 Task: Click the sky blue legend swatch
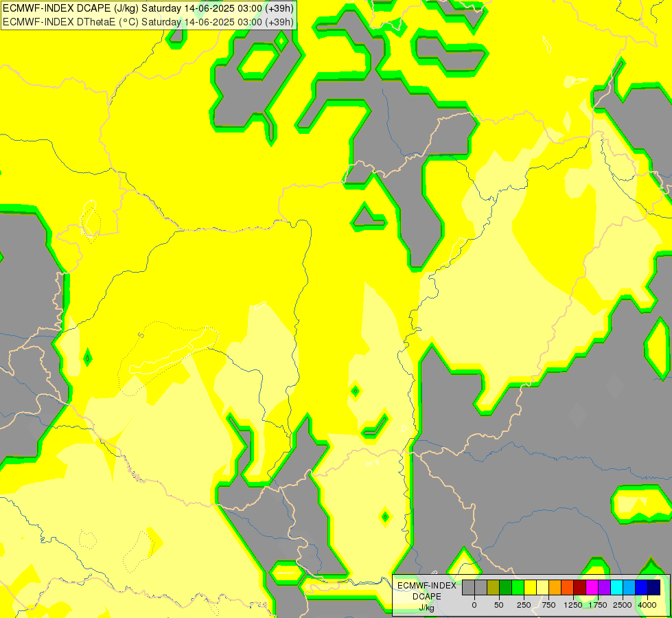click(x=629, y=587)
